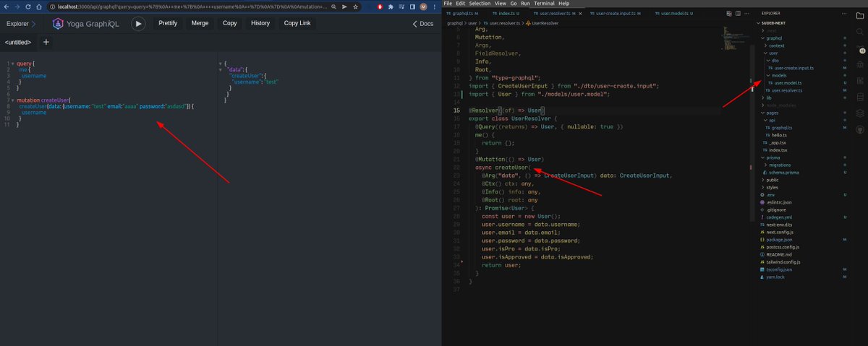
Task: Open the Help menu
Action: click(563, 4)
